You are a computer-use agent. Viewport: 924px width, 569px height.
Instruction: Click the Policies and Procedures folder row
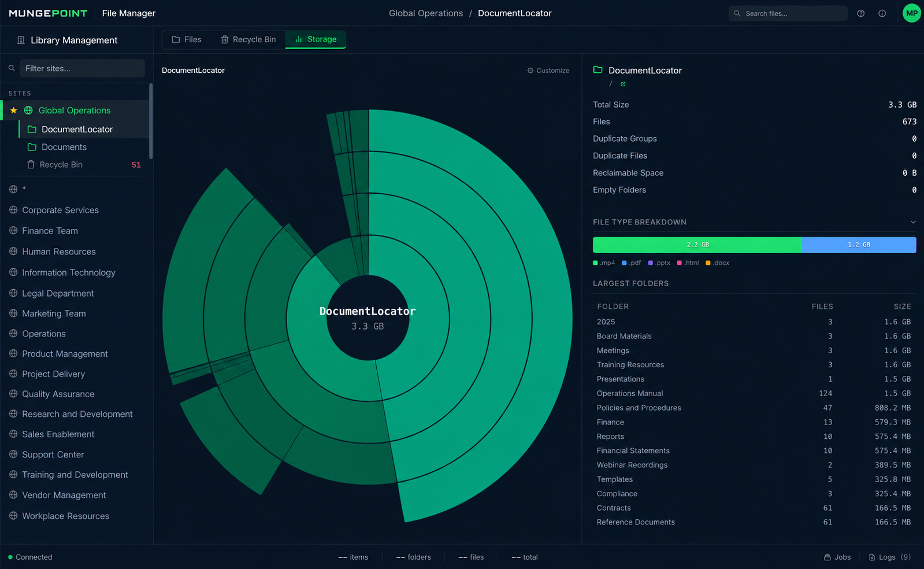point(754,408)
